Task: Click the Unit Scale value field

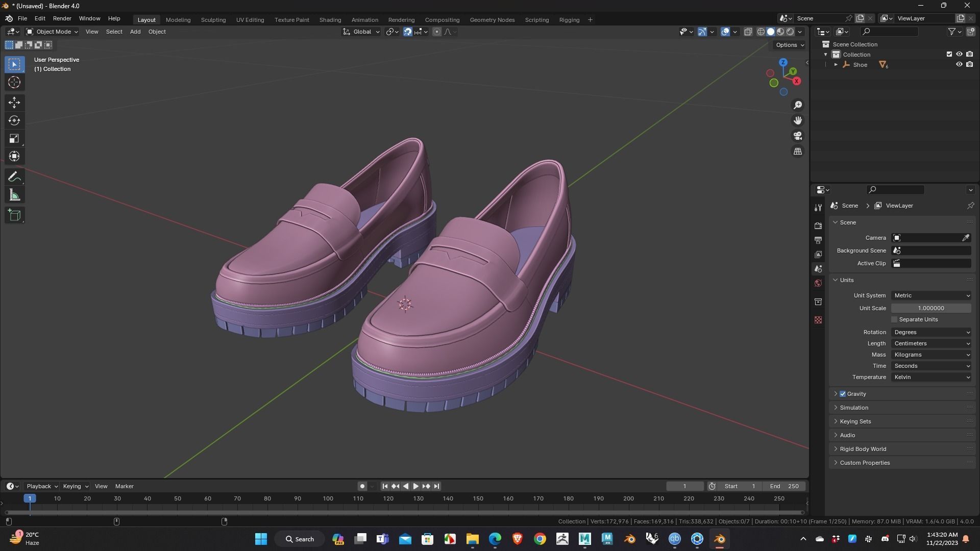Action: pos(931,308)
